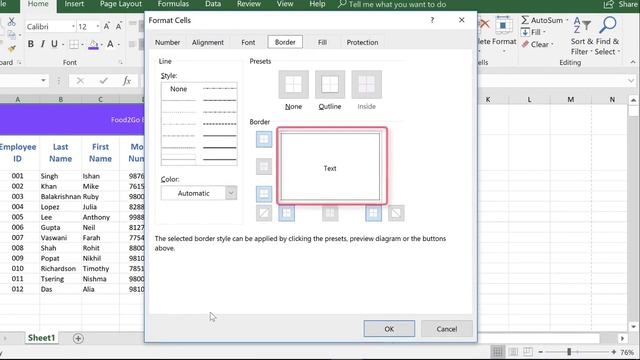Toggle the diagonal down border button

click(x=396, y=213)
